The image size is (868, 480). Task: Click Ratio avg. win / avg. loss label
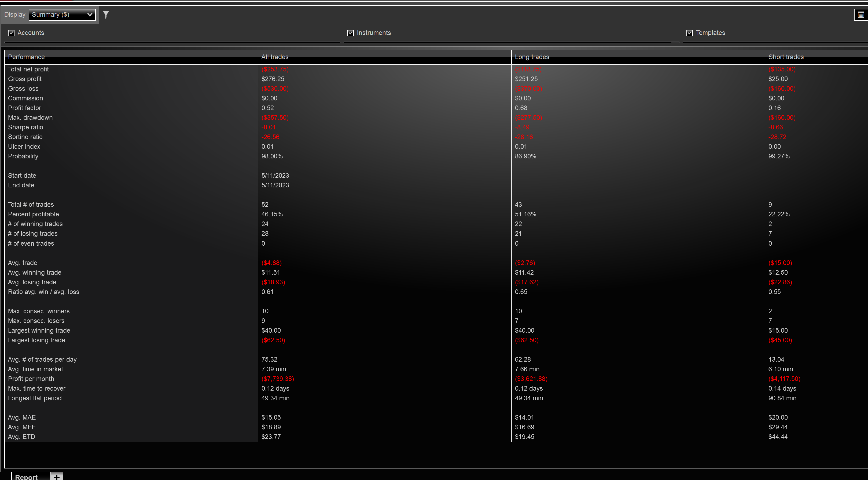pyautogui.click(x=44, y=292)
